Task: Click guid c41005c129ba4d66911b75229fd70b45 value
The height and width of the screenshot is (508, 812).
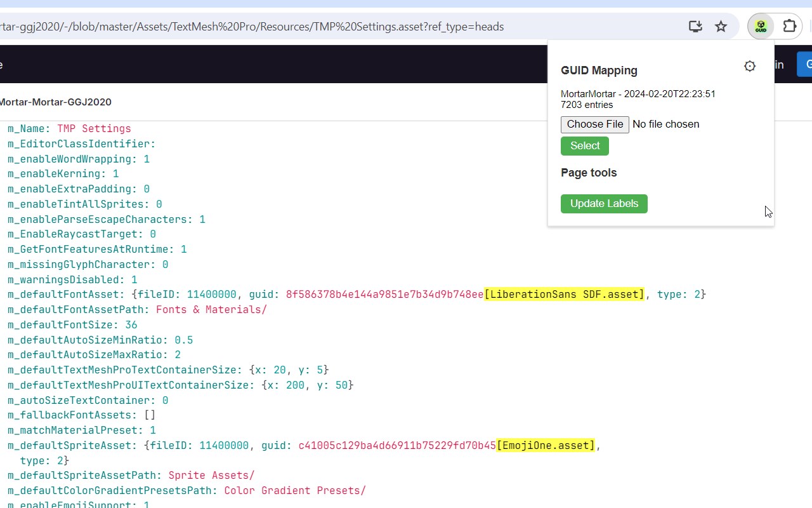Action: tap(397, 446)
